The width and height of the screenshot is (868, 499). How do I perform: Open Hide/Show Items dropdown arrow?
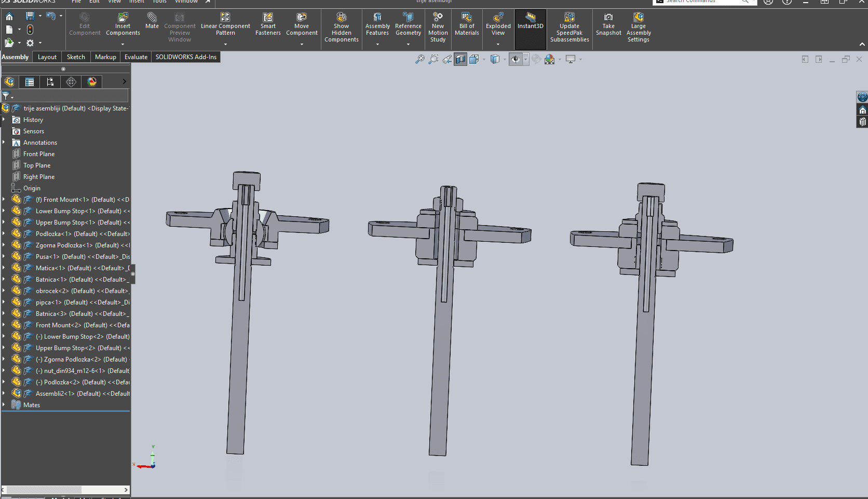(525, 59)
